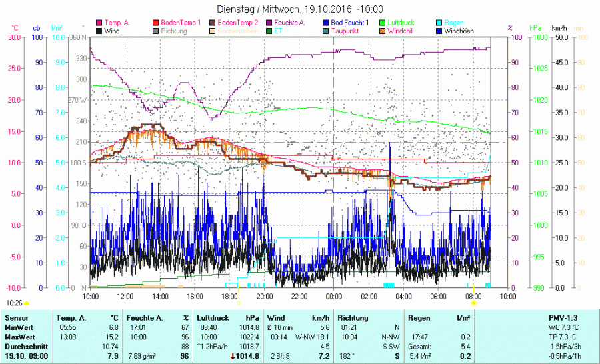This screenshot has width=600, height=364.
Task: Click the Richtung column header in the table
Action: pyautogui.click(x=353, y=318)
